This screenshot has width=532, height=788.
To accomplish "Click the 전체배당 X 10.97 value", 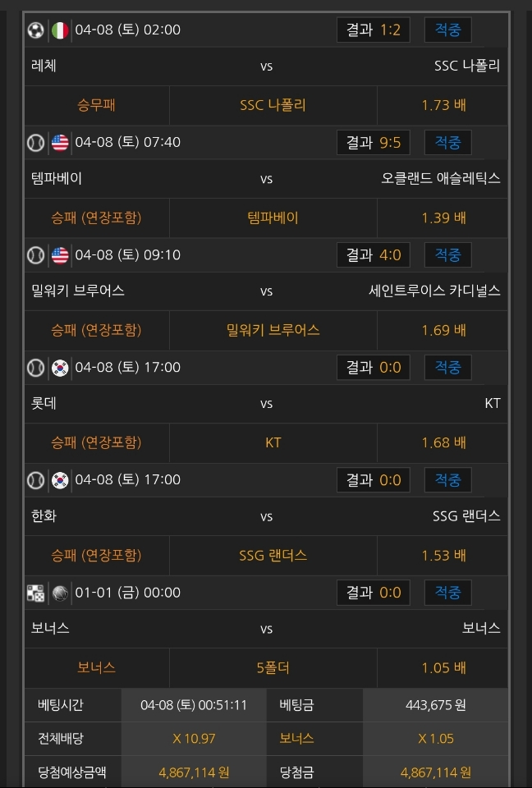I will click(x=194, y=739).
